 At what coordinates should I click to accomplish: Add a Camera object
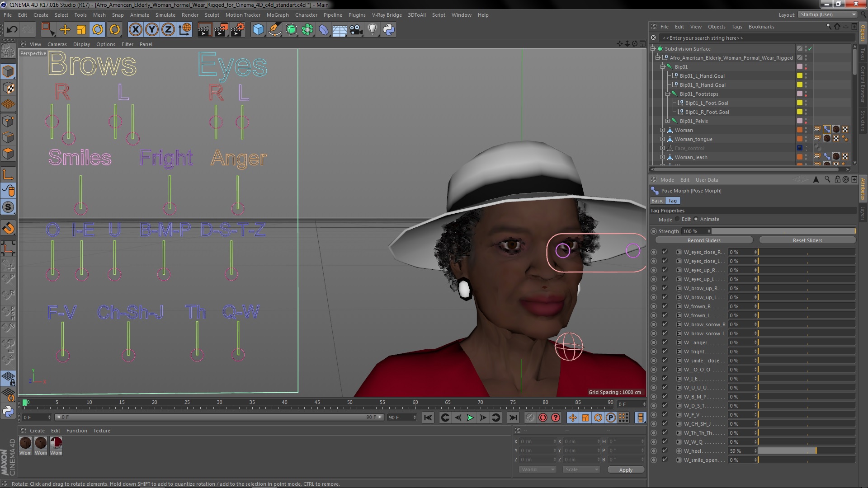(x=356, y=30)
